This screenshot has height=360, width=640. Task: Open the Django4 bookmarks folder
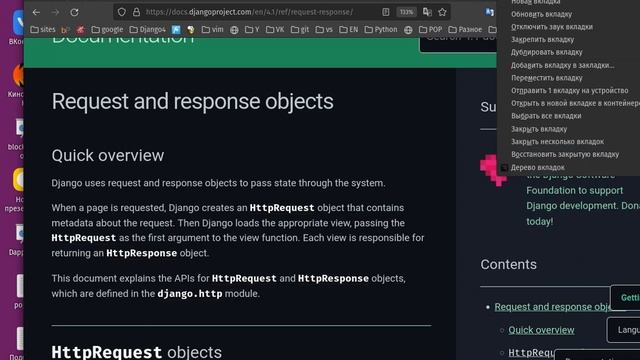pyautogui.click(x=148, y=29)
